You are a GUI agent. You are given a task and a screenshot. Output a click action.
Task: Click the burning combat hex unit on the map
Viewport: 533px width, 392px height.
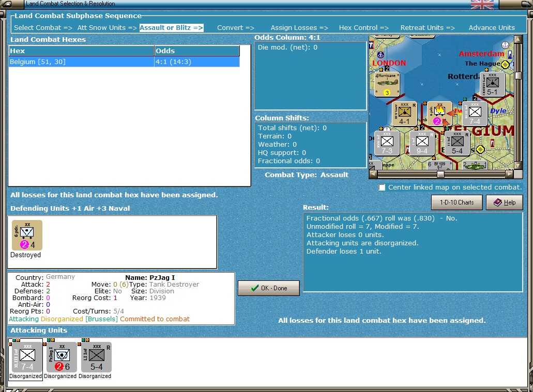point(439,114)
